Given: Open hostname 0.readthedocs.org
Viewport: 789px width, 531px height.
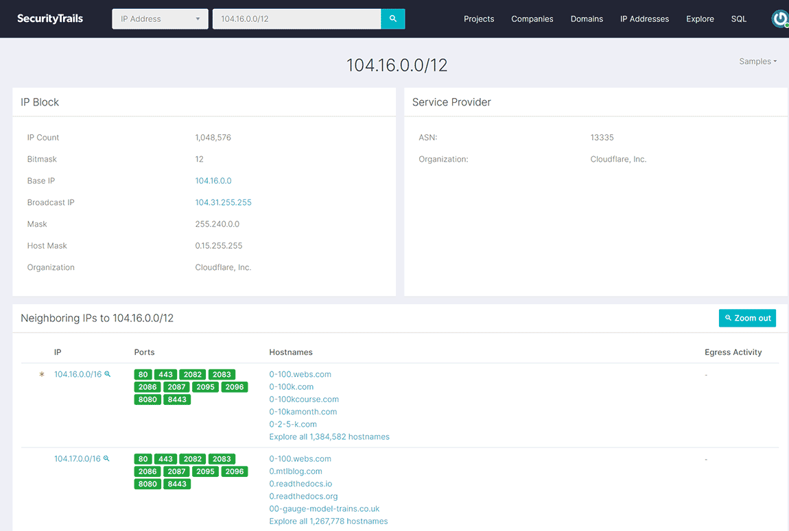Looking at the screenshot, I should (x=303, y=496).
